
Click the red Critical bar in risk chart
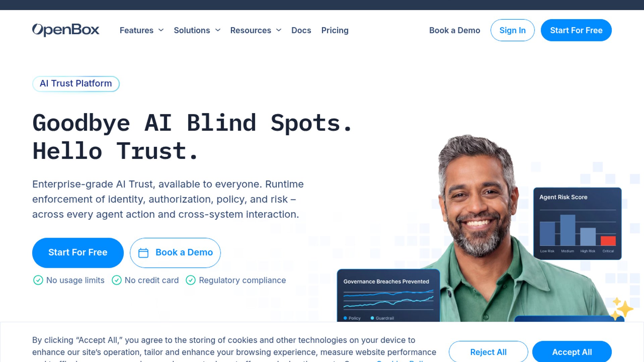click(x=608, y=241)
